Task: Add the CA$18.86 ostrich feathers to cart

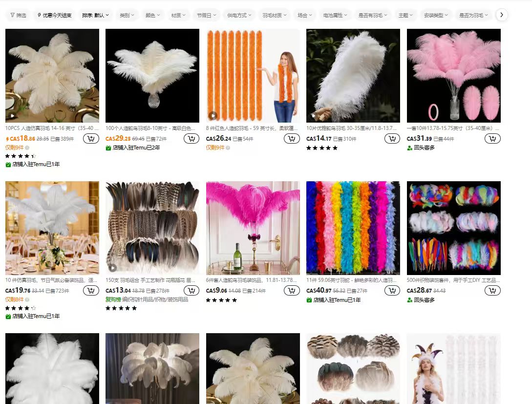Action: click(x=91, y=138)
